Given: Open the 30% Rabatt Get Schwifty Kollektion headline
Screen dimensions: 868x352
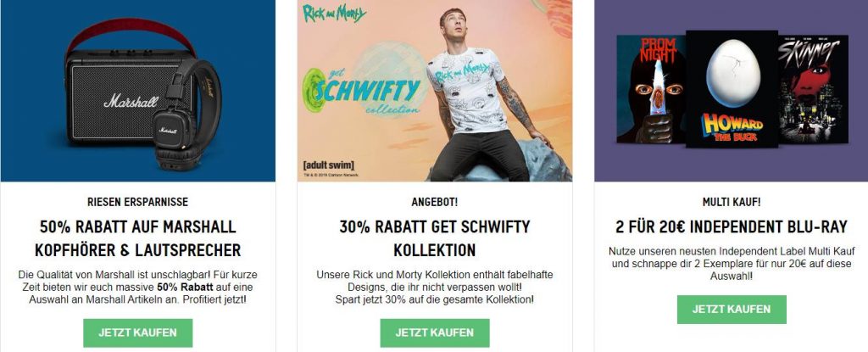Looking at the screenshot, I should click(435, 238).
